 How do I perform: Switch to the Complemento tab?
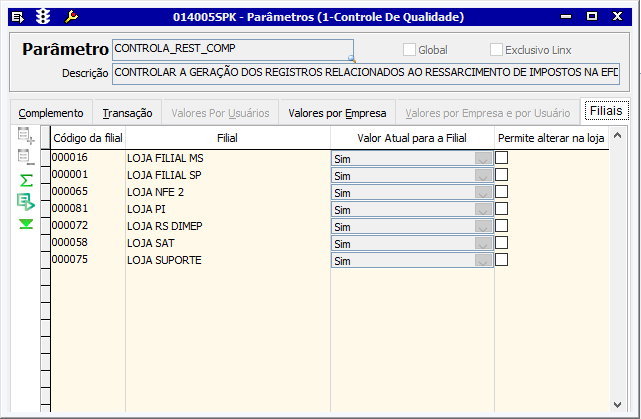[x=51, y=113]
